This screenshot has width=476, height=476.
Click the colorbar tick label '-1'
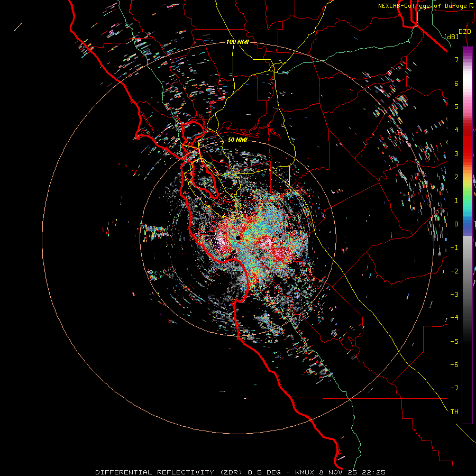(454, 248)
